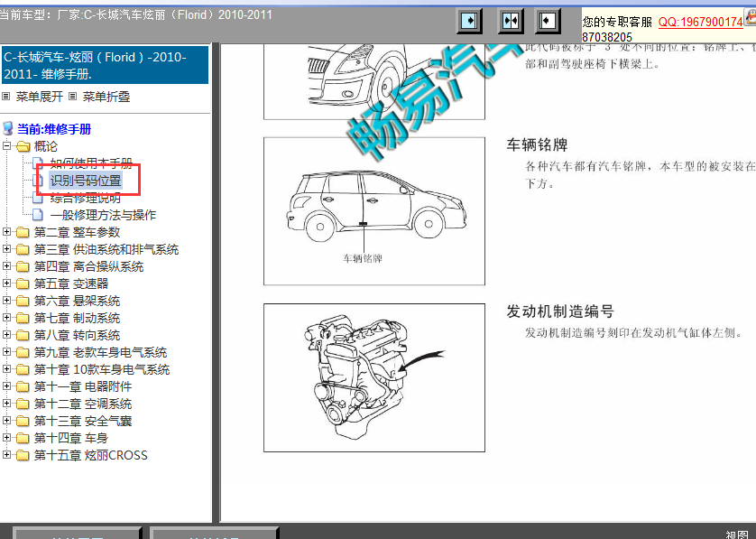Click the folder icon of 第十二章 空调系统

tap(23, 404)
